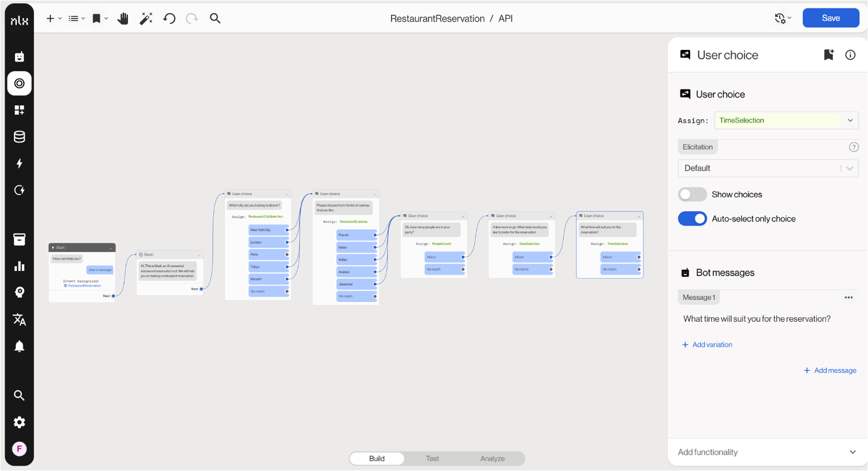The width and height of the screenshot is (868, 471).
Task: Open the notifications bell in sidebar
Action: pyautogui.click(x=20, y=346)
